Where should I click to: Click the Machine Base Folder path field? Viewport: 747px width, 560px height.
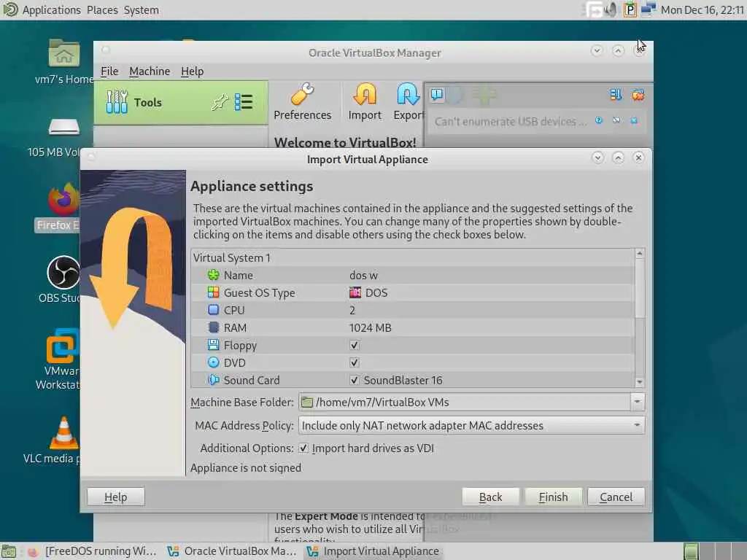[465, 402]
